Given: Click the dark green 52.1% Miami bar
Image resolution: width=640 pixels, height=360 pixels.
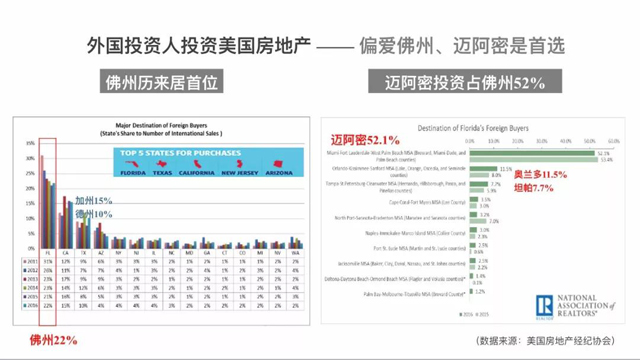Looking at the screenshot, I should 532,153.
